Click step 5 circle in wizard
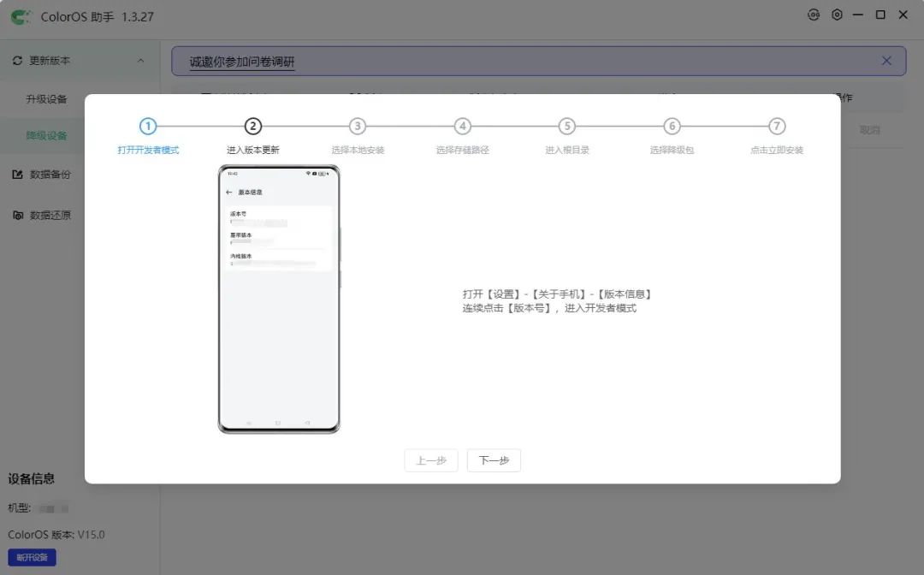 [x=567, y=126]
